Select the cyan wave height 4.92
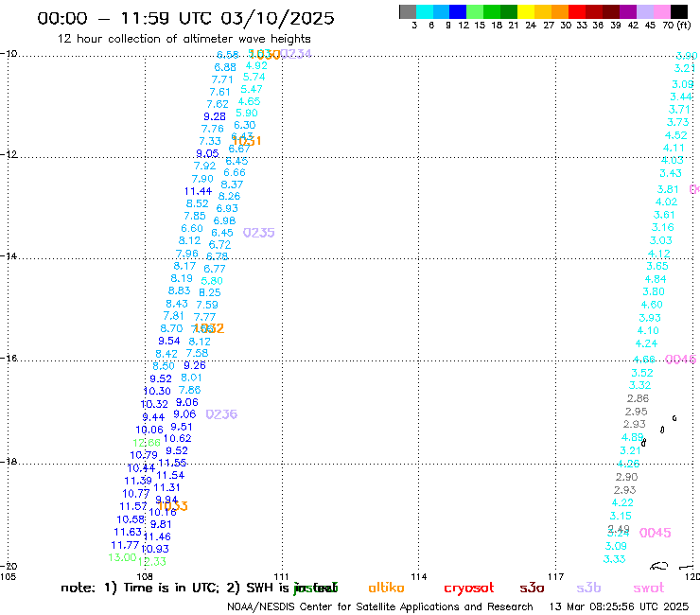700x615 pixels. [x=256, y=66]
